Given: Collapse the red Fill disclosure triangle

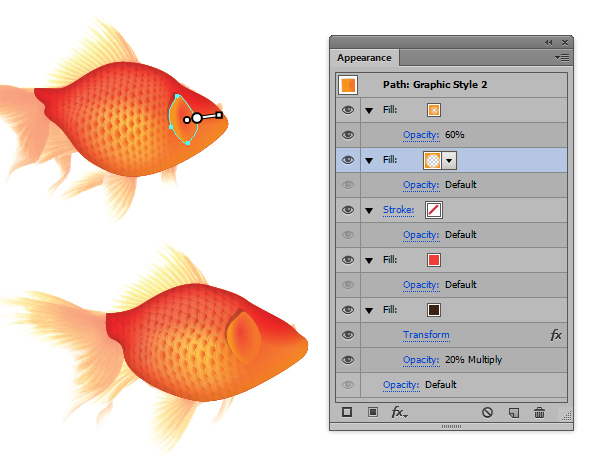Looking at the screenshot, I should tap(369, 260).
